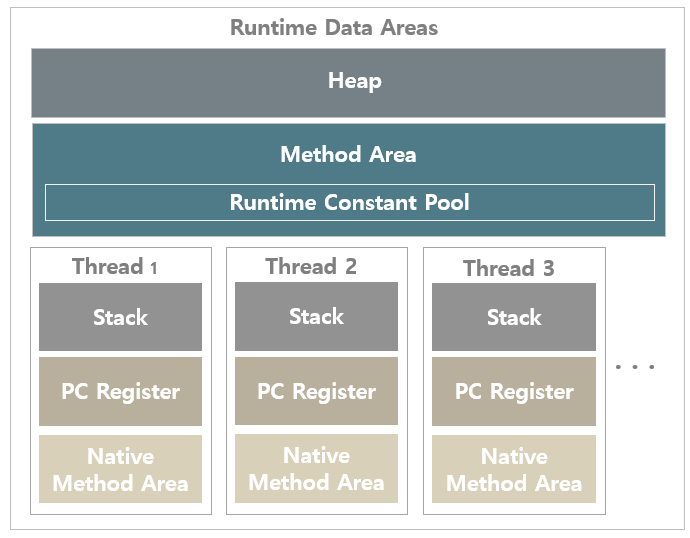Select the Stack block under Thread 3
Viewport: 690px width, 538px height.
(x=514, y=317)
